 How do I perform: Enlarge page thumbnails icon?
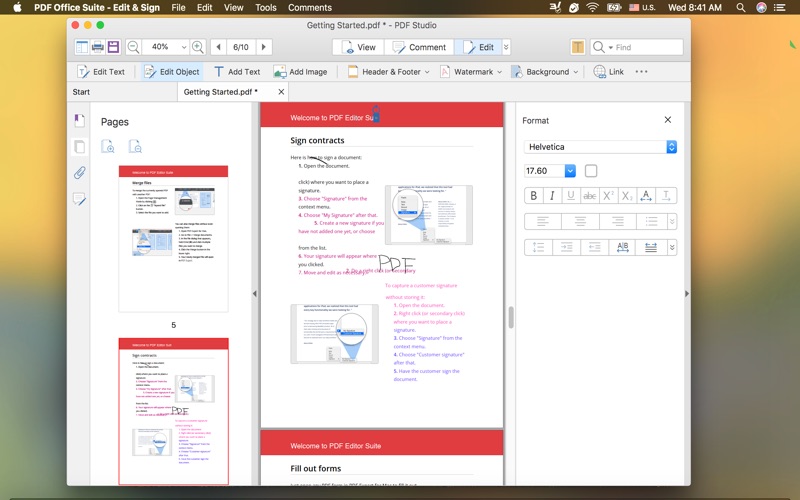point(108,146)
